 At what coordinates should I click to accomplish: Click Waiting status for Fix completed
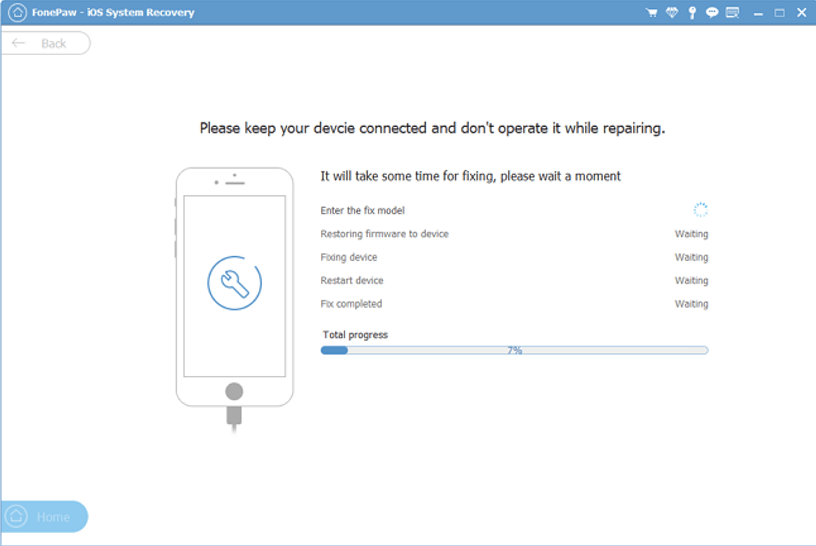pos(691,304)
